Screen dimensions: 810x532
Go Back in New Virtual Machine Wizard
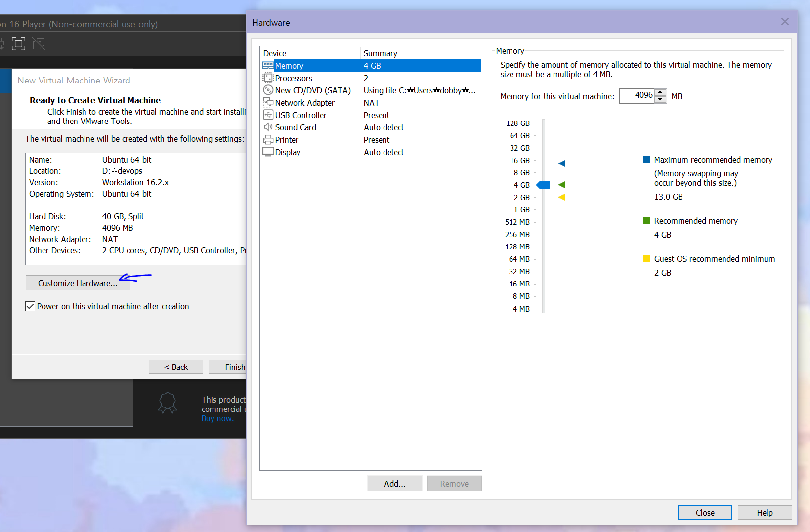click(x=176, y=367)
